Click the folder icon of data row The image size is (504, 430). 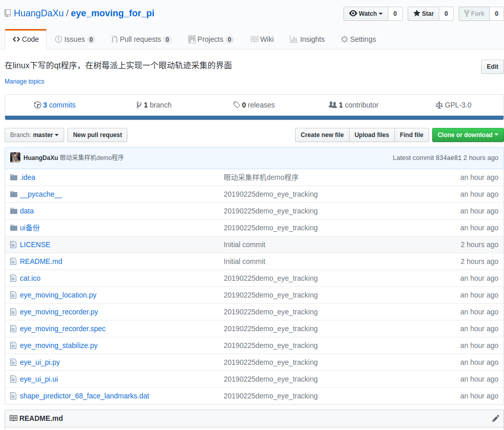coord(13,211)
